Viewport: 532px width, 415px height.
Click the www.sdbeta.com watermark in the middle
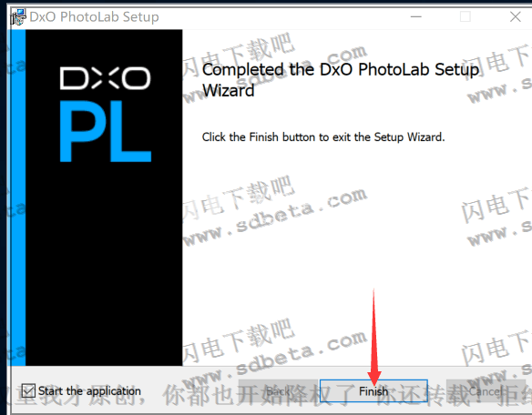tap(275, 217)
